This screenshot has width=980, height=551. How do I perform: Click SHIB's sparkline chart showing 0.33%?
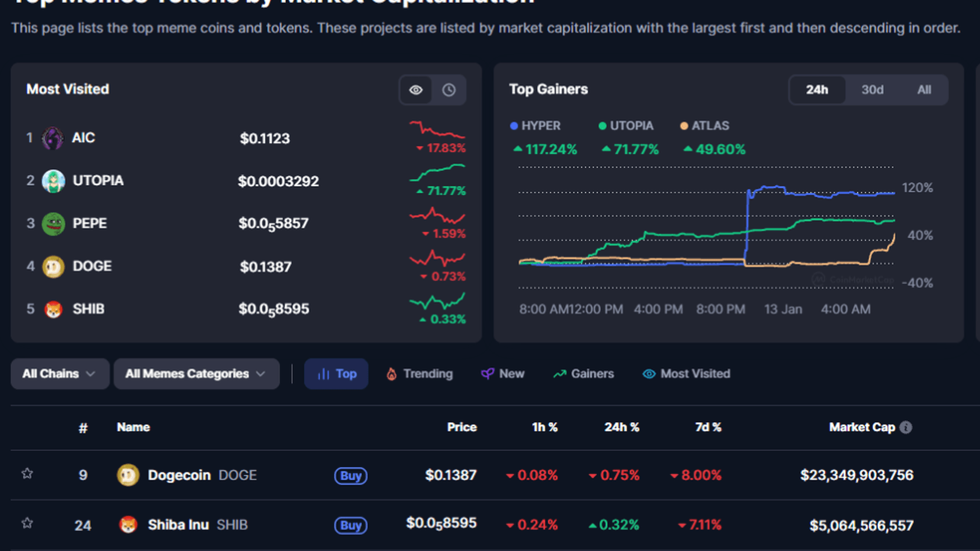tap(437, 304)
